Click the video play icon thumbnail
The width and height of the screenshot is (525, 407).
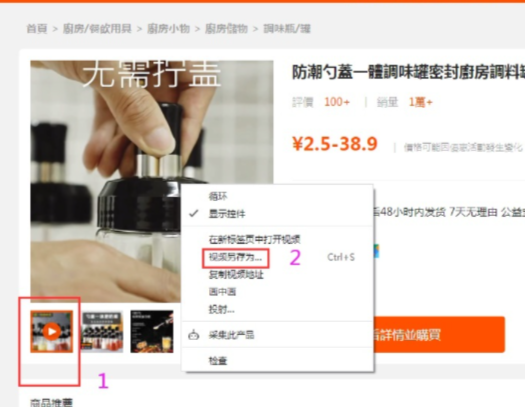[x=52, y=331]
